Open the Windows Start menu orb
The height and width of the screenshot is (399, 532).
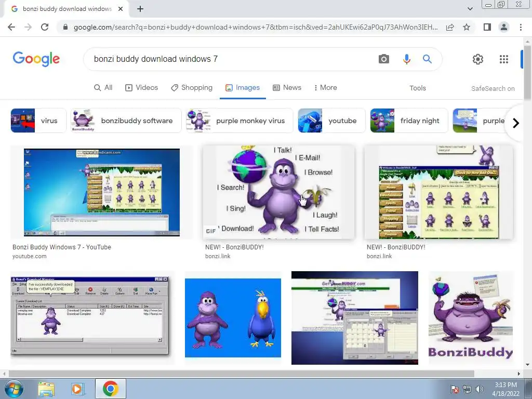click(x=14, y=389)
